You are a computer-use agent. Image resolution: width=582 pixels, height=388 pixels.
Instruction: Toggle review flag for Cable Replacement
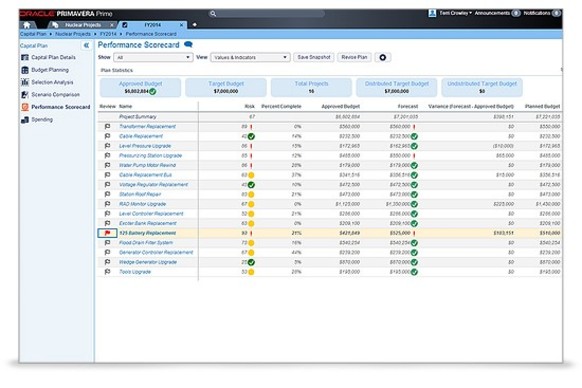point(107,136)
